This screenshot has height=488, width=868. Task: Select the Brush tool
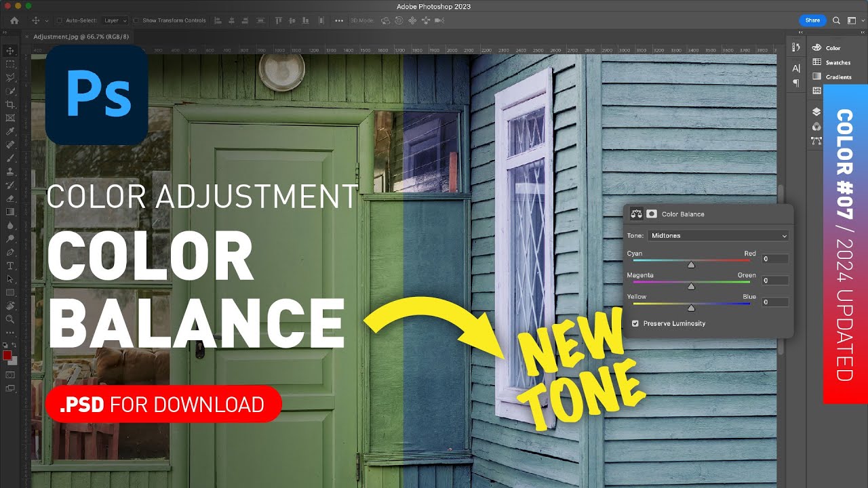coord(10,158)
